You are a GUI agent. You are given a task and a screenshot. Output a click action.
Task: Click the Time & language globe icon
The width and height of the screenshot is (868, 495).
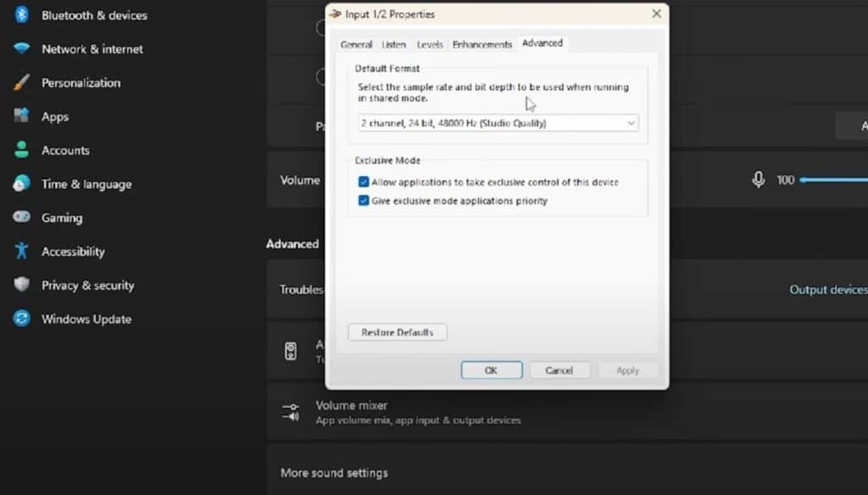(x=21, y=183)
